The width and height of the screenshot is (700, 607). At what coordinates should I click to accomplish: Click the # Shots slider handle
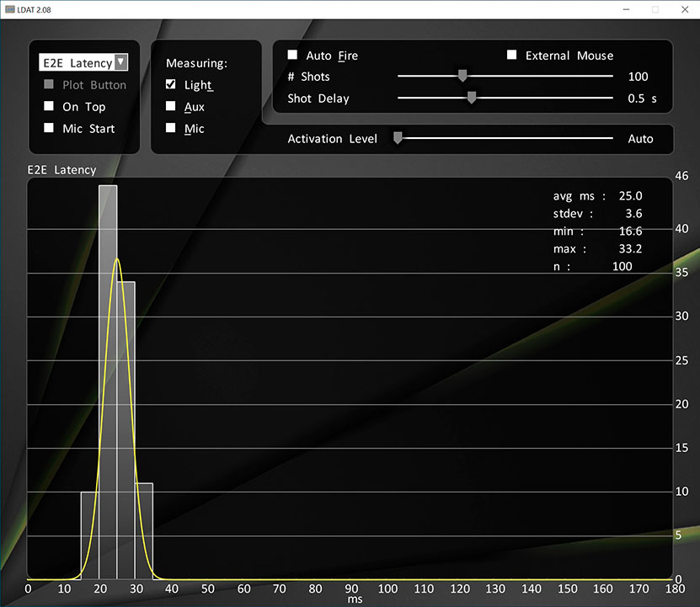(462, 76)
